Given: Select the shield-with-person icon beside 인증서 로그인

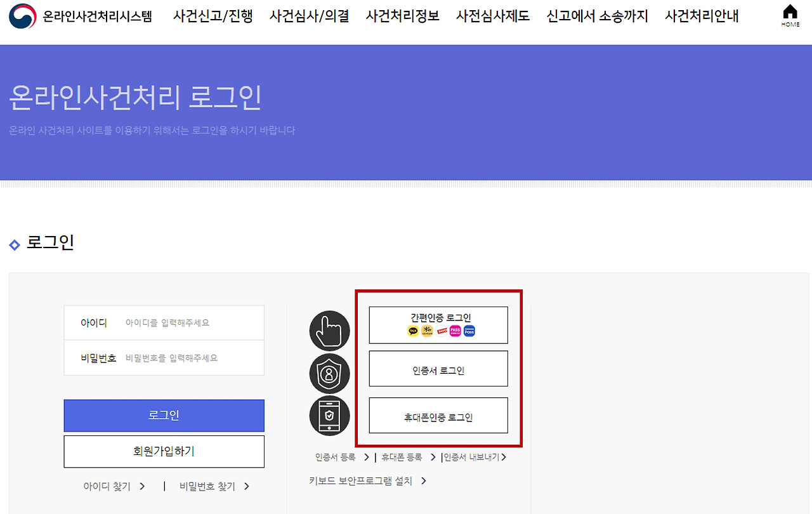Looking at the screenshot, I should point(329,374).
